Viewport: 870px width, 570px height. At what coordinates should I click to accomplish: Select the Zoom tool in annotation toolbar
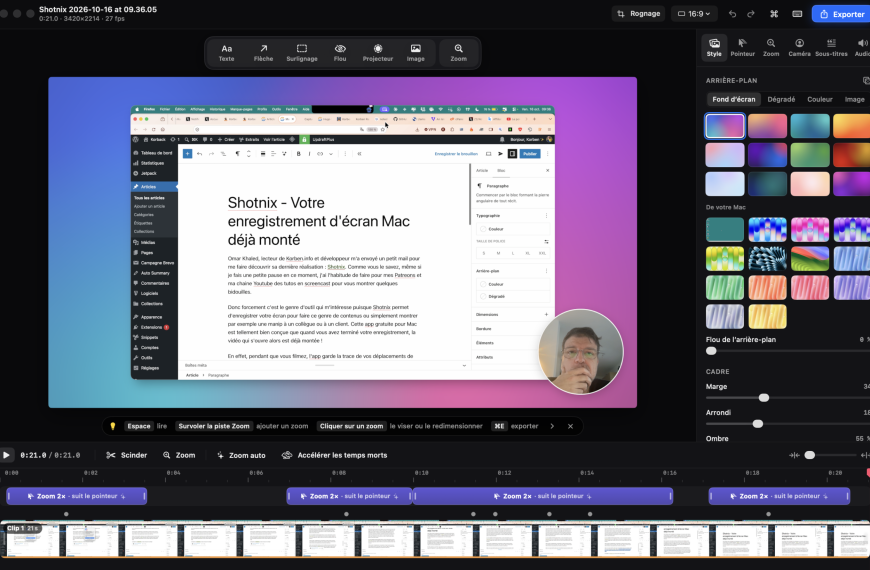click(458, 53)
